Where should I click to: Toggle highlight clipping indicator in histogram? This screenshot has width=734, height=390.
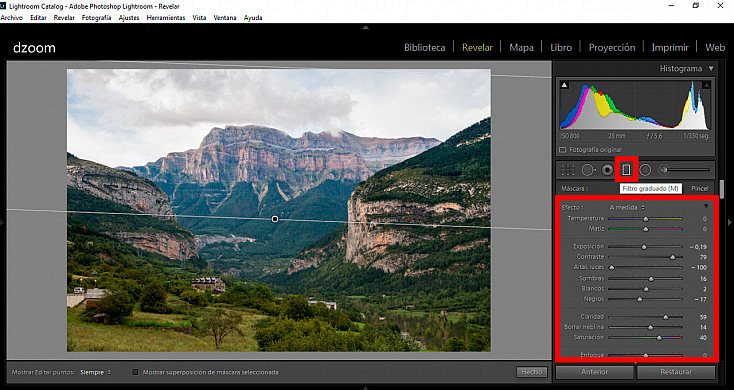click(706, 85)
